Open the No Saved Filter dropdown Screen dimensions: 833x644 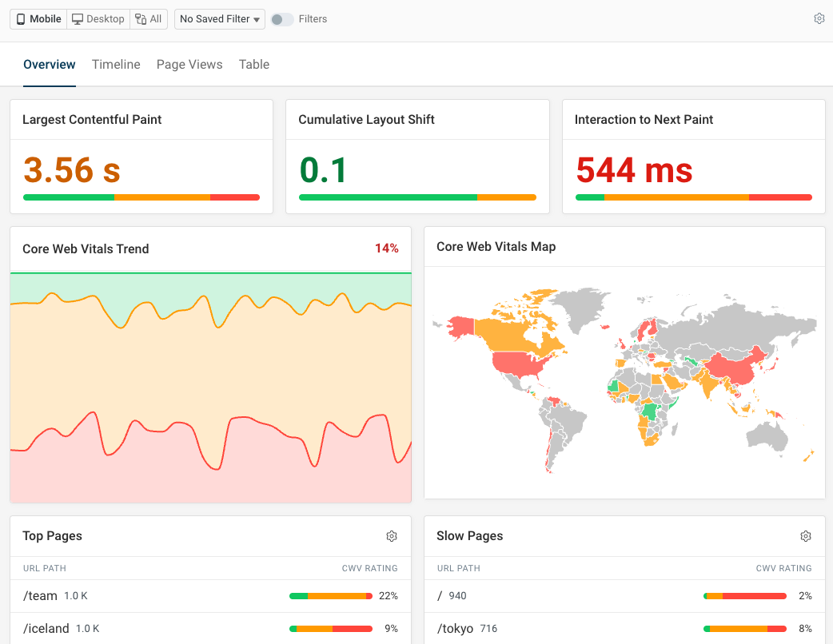[221, 19]
